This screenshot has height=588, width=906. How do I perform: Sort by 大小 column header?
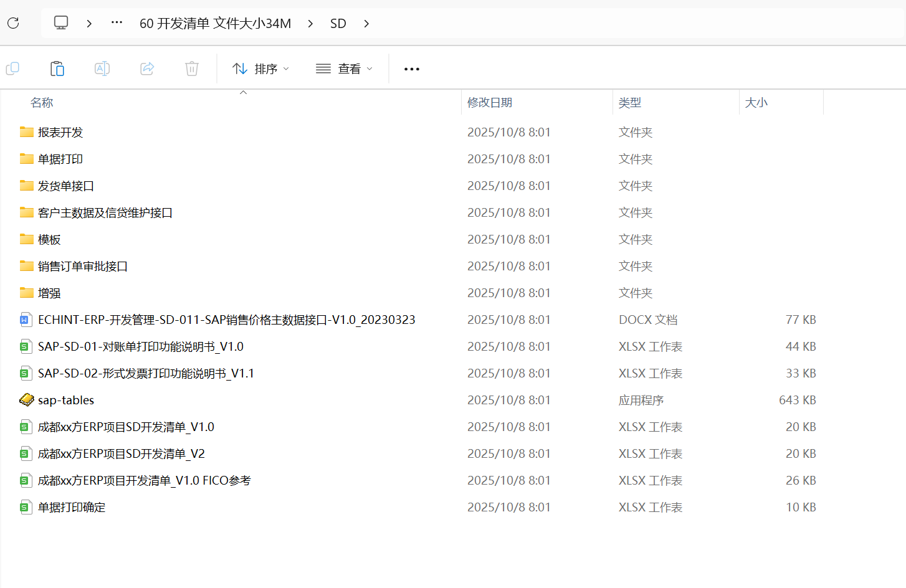click(756, 102)
